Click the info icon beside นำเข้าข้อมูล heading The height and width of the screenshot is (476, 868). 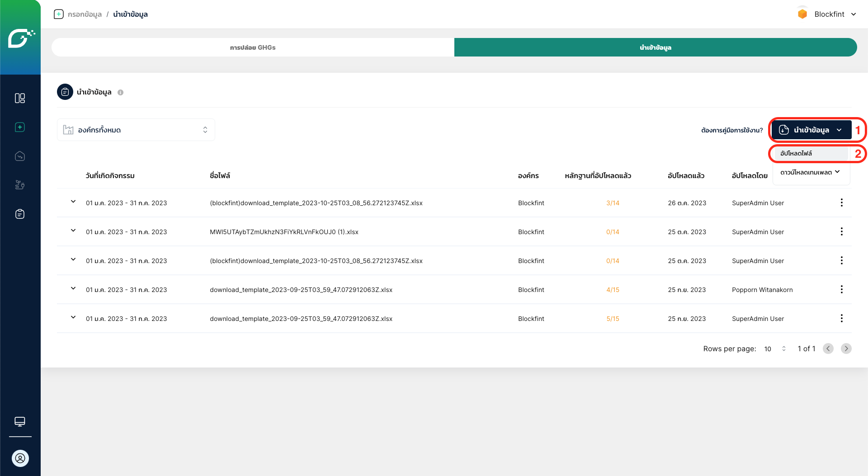point(121,92)
